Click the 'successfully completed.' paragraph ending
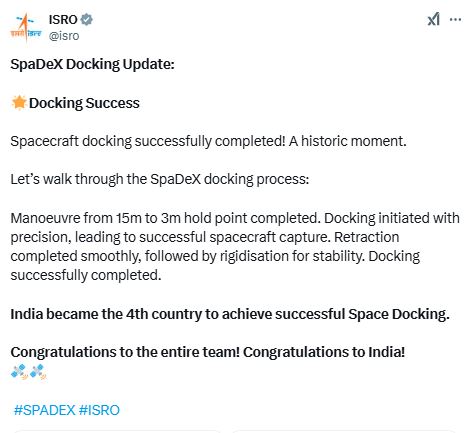This screenshot has height=433, width=466. click(86, 275)
